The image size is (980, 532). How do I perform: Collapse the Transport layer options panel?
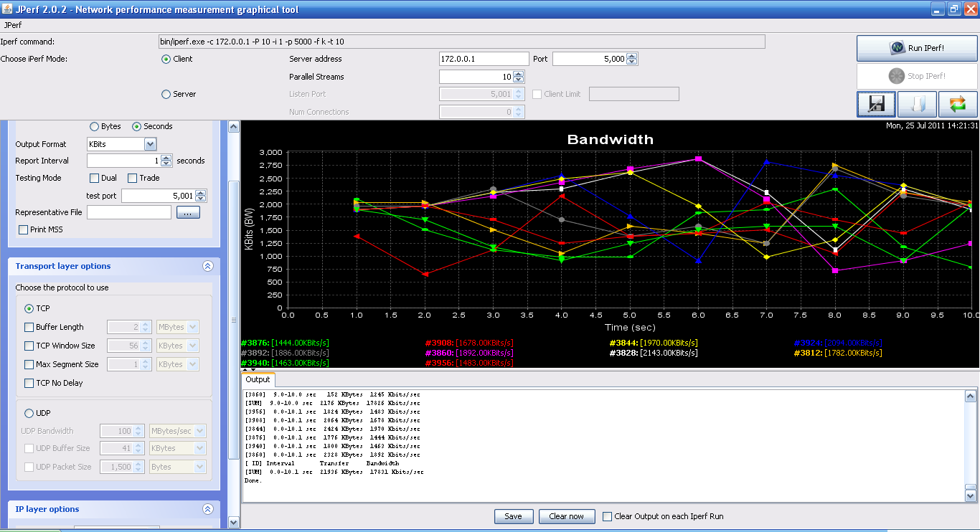pyautogui.click(x=208, y=266)
